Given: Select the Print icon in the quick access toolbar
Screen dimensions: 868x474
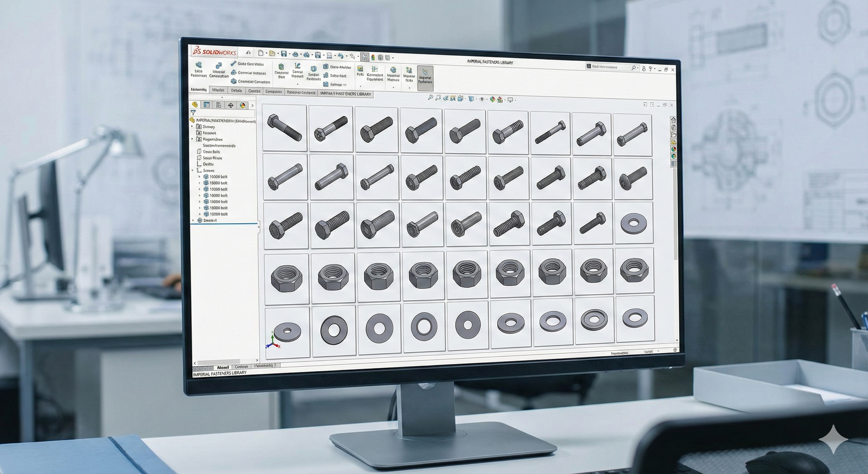Looking at the screenshot, I should (x=296, y=54).
